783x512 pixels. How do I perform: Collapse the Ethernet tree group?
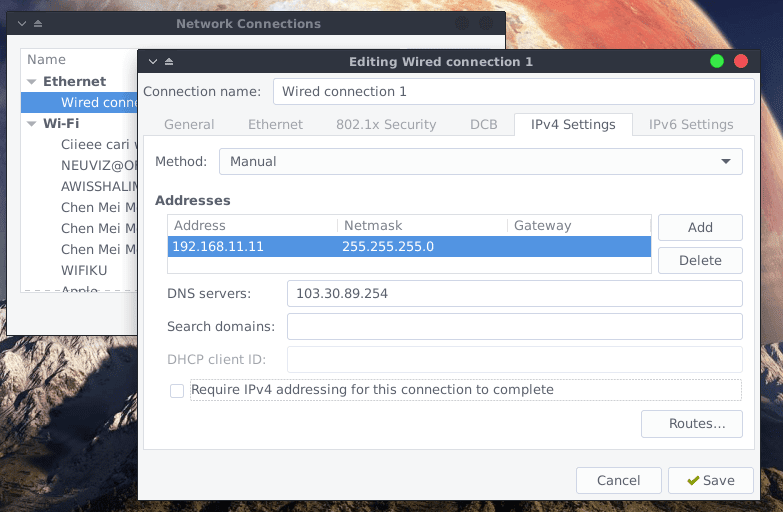click(32, 81)
